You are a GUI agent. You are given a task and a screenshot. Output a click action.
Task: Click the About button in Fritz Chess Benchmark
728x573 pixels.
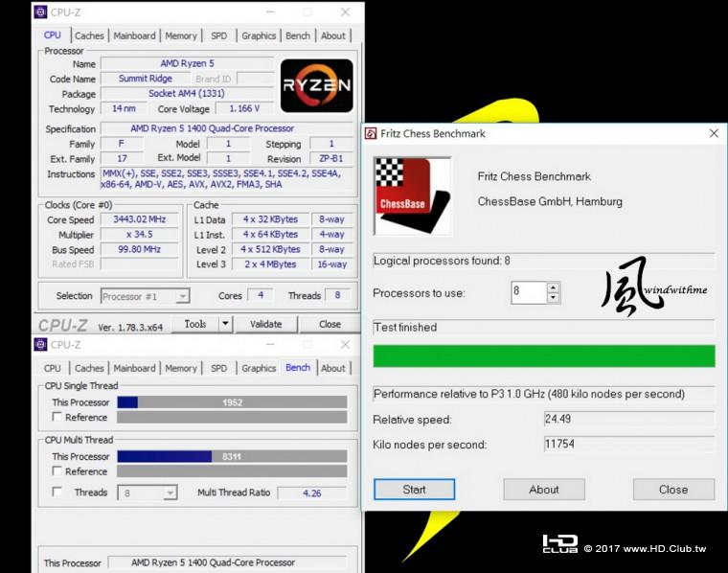(544, 490)
